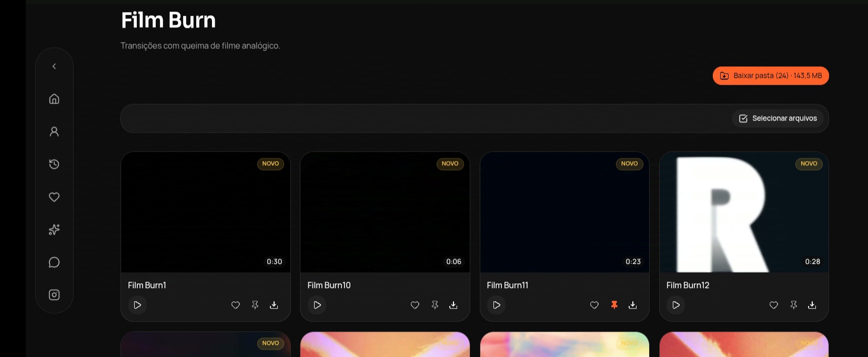The width and height of the screenshot is (868, 357).
Task: Click NOVO badge on Film Burn1
Action: pos(270,164)
